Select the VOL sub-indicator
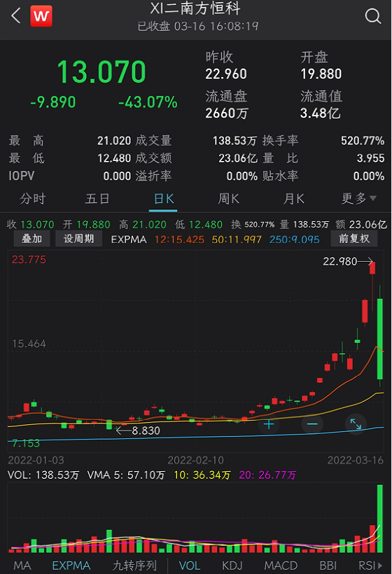 [190, 566]
